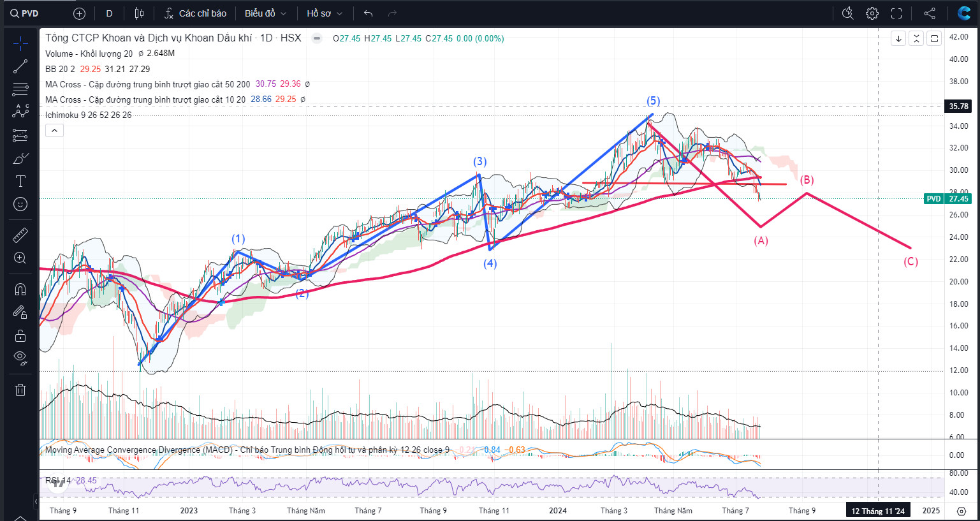Click the PVD 27.45 price label
This screenshot has height=521, width=980.
tap(947, 199)
